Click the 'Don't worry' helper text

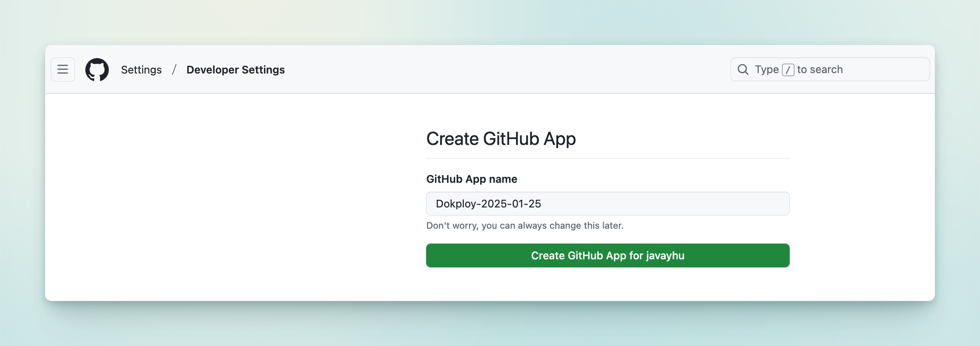point(524,226)
